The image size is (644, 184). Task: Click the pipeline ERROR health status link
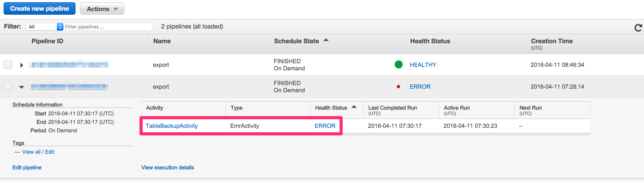[420, 87]
